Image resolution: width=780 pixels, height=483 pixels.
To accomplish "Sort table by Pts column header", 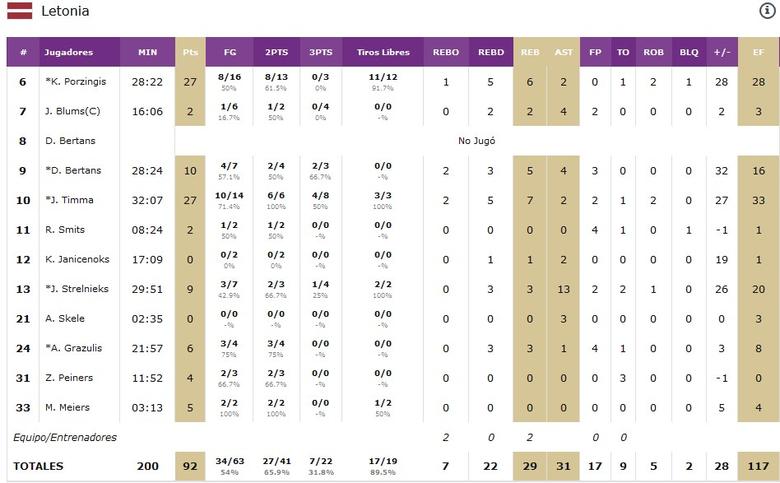I will point(190,52).
